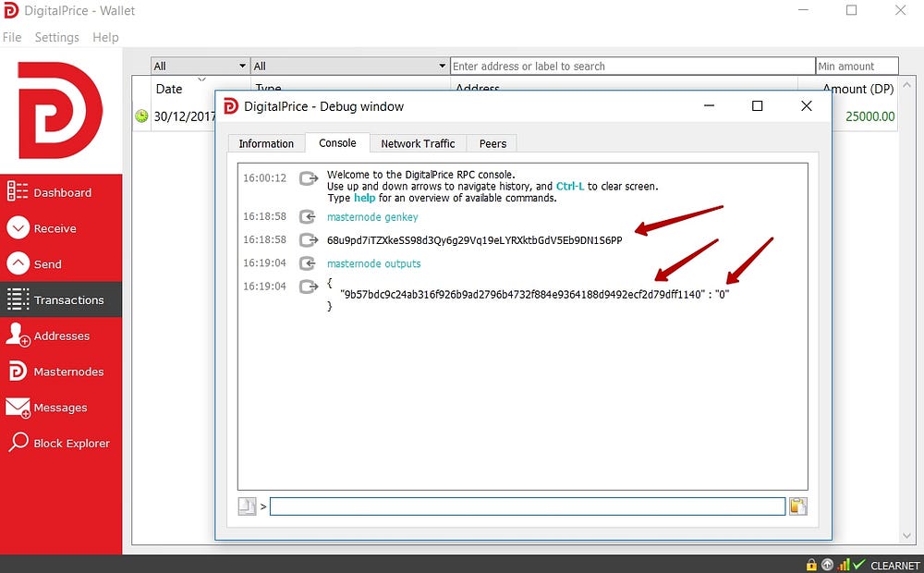
Task: Click the wallet lock status icon
Action: click(811, 565)
